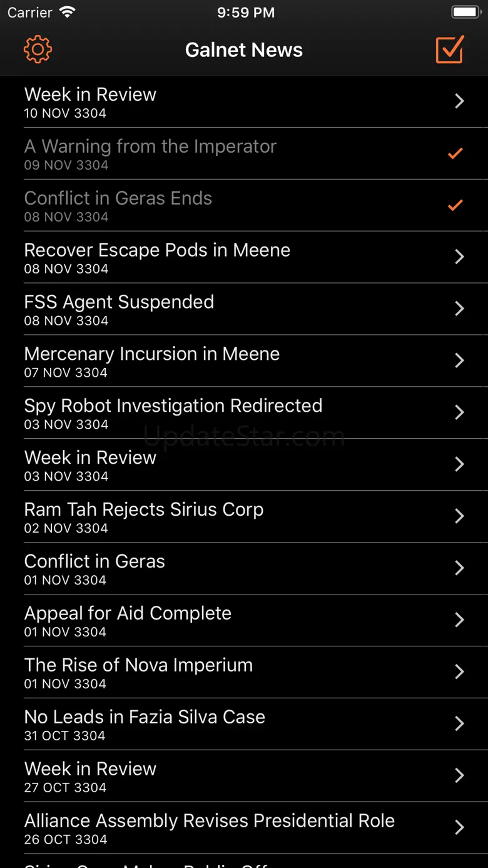The height and width of the screenshot is (868, 488).
Task: Open Mercenary Incursion in Meene article
Action: tap(151, 360)
